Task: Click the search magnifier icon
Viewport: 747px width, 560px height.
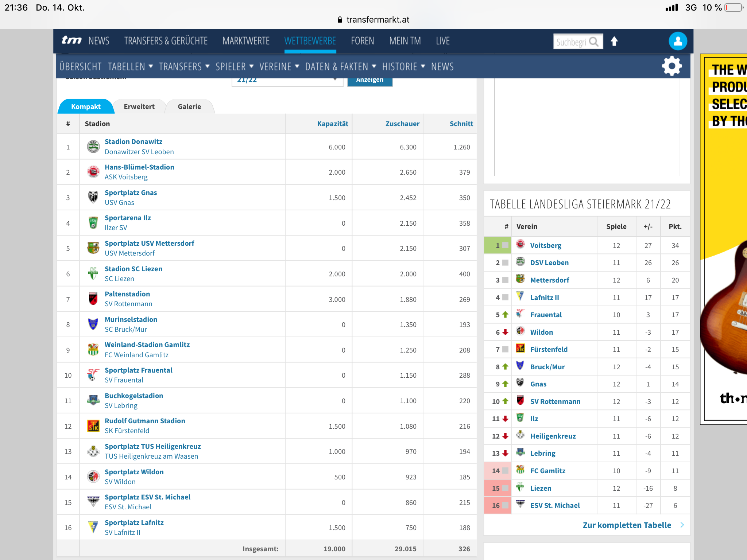Action: pos(594,42)
